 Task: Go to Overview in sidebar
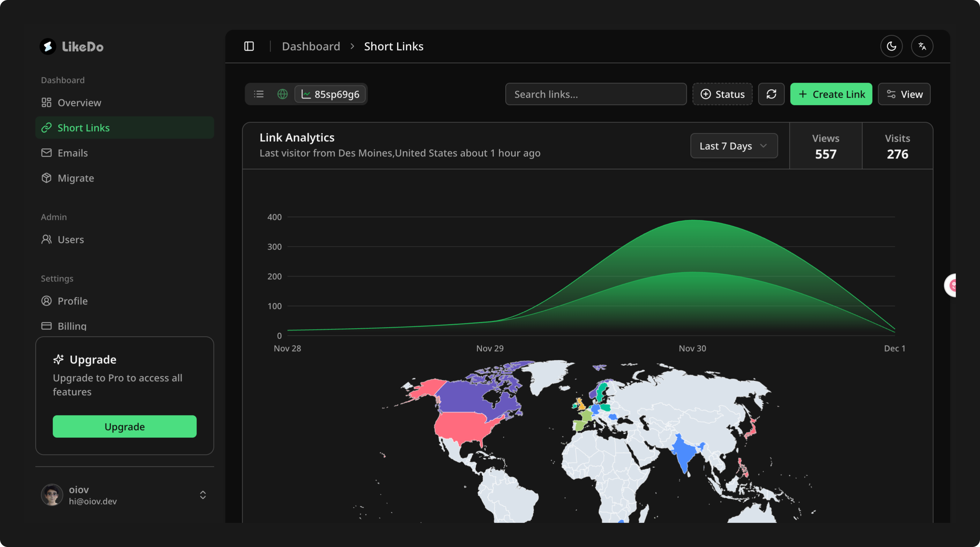[x=79, y=103]
